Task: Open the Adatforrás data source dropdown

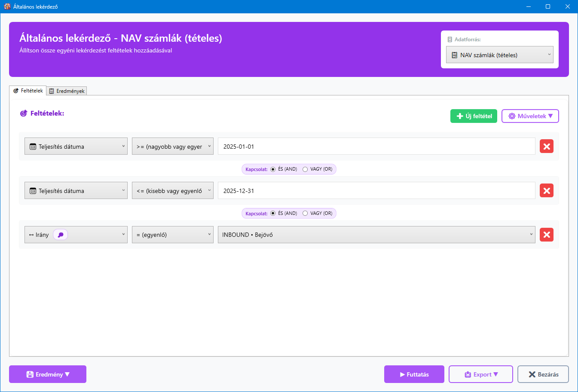Action: point(499,55)
